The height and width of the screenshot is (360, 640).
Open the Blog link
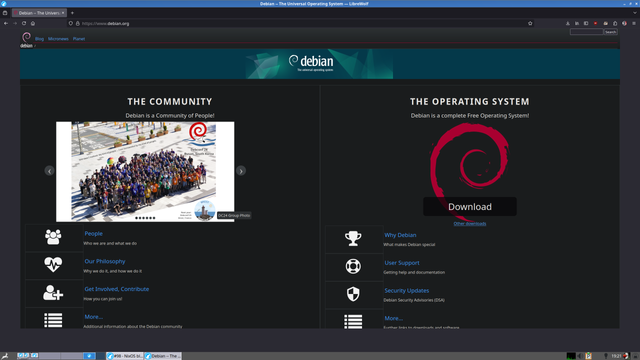pos(39,39)
